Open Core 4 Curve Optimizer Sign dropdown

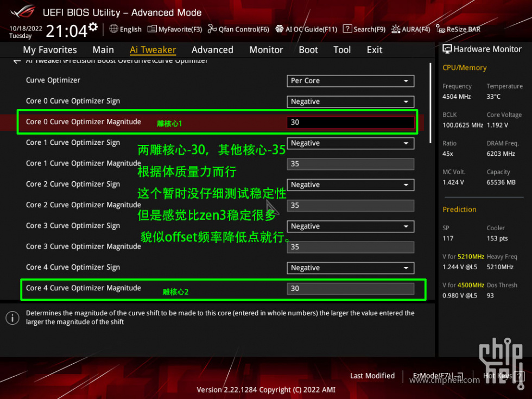(351, 268)
